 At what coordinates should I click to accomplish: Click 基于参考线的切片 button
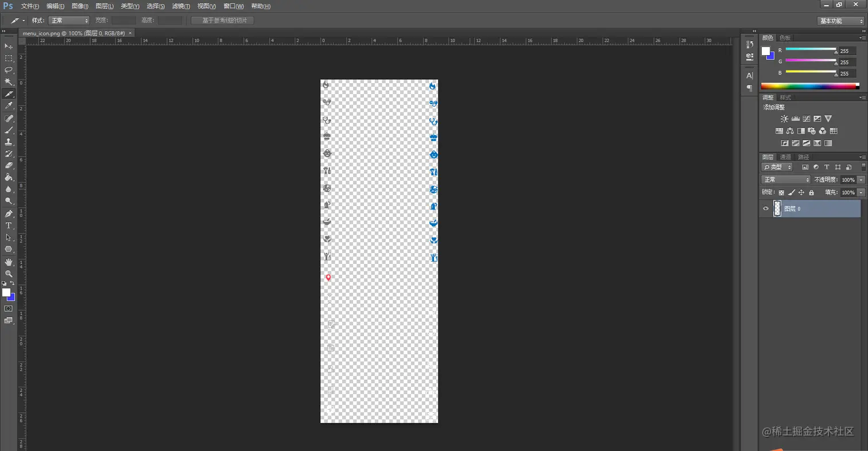(x=223, y=21)
